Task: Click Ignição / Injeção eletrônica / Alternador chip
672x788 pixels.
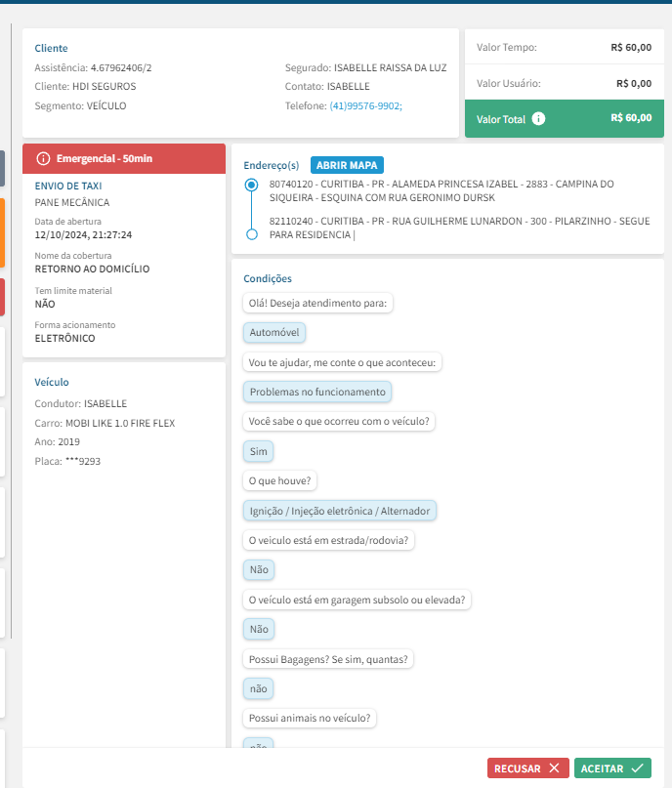Action: point(340,511)
